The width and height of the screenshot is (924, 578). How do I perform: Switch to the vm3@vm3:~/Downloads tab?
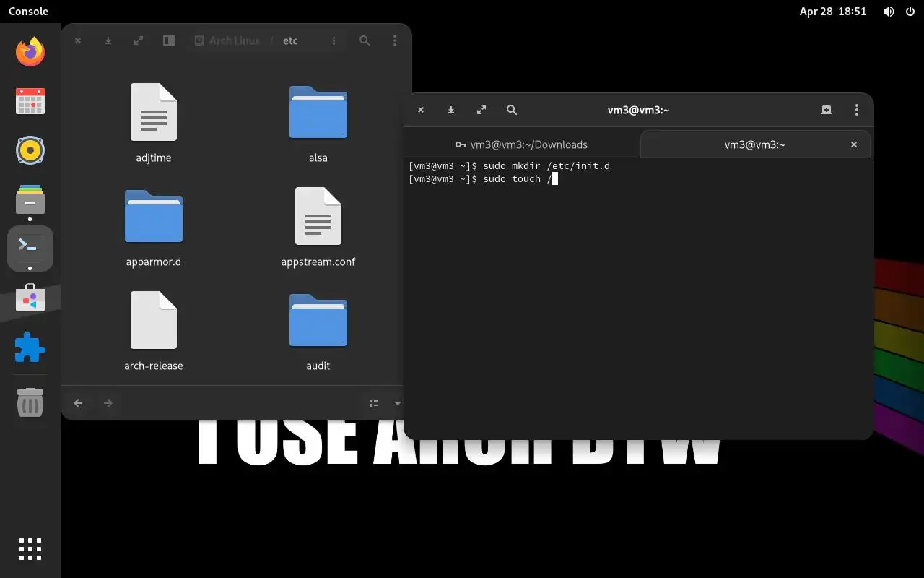[522, 144]
